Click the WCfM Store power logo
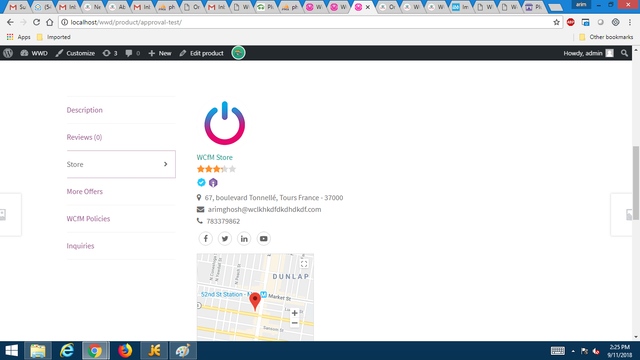The height and width of the screenshot is (360, 640). 224,123
